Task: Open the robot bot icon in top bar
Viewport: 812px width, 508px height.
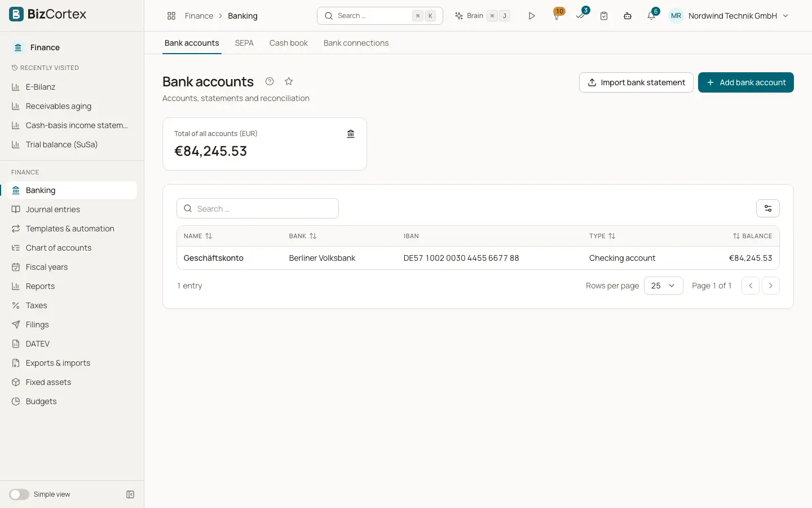Action: [628, 16]
